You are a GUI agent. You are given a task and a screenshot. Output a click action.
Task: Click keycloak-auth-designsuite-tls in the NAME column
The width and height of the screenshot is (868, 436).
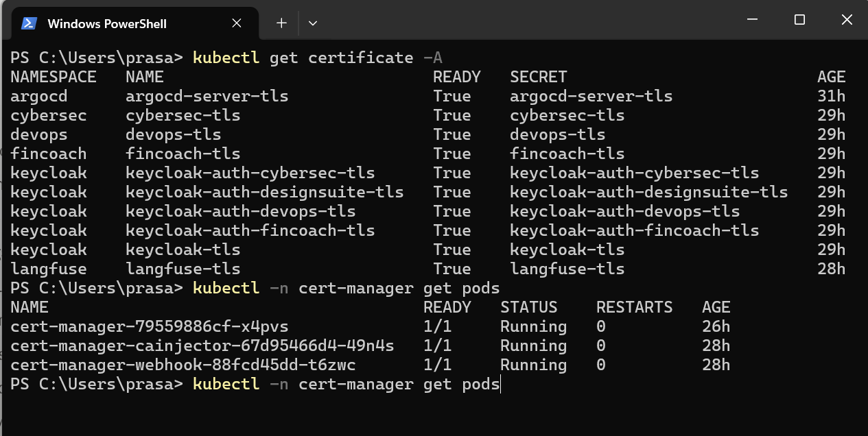pyautogui.click(x=265, y=192)
